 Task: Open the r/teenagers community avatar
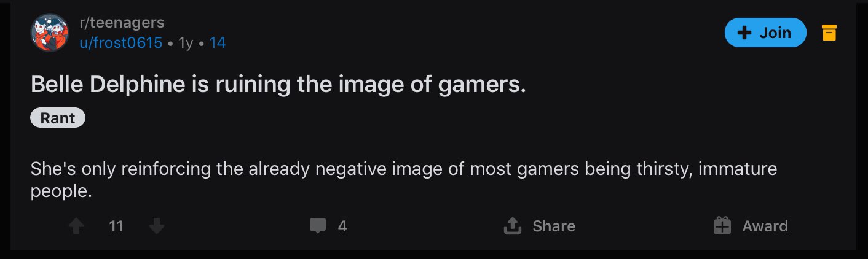[x=50, y=33]
